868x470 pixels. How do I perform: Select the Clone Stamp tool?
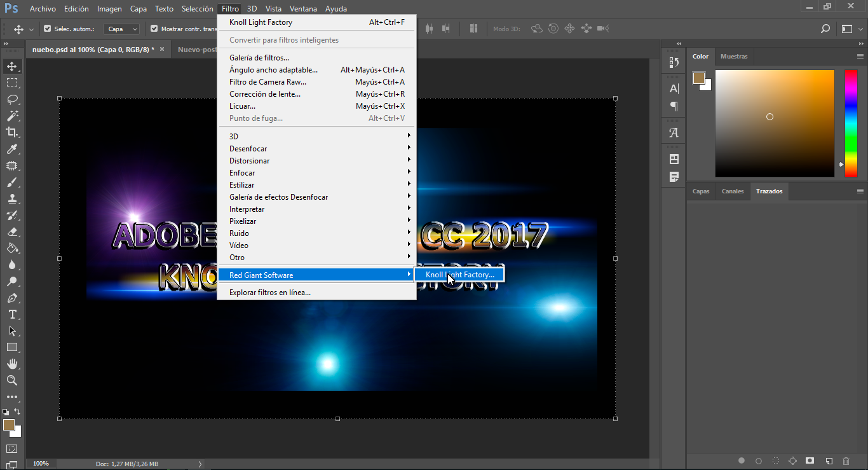coord(12,198)
